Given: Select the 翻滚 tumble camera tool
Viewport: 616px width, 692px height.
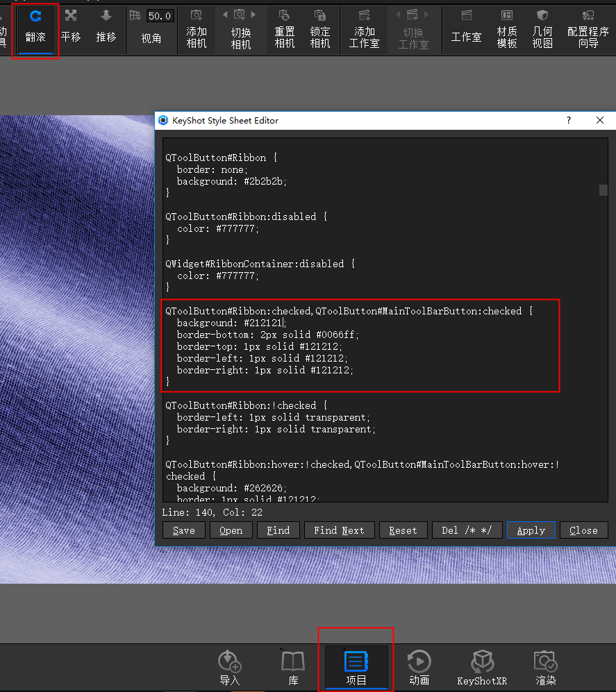Looking at the screenshot, I should point(35,28).
